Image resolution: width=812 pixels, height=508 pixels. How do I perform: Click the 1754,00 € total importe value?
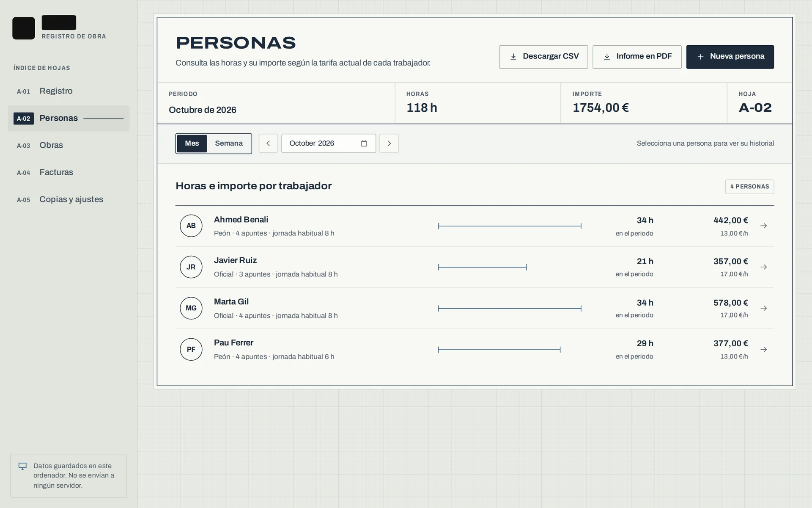coord(601,108)
